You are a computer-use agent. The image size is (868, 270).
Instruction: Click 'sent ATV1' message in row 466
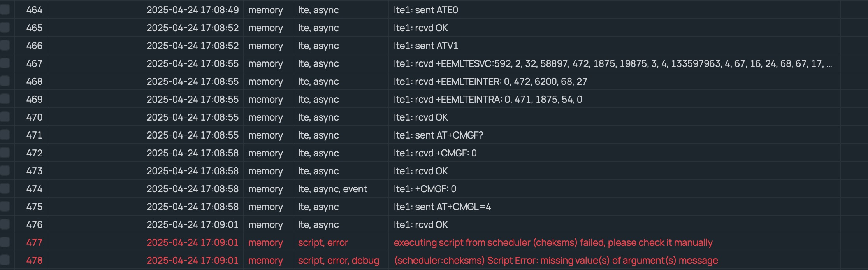tap(426, 46)
